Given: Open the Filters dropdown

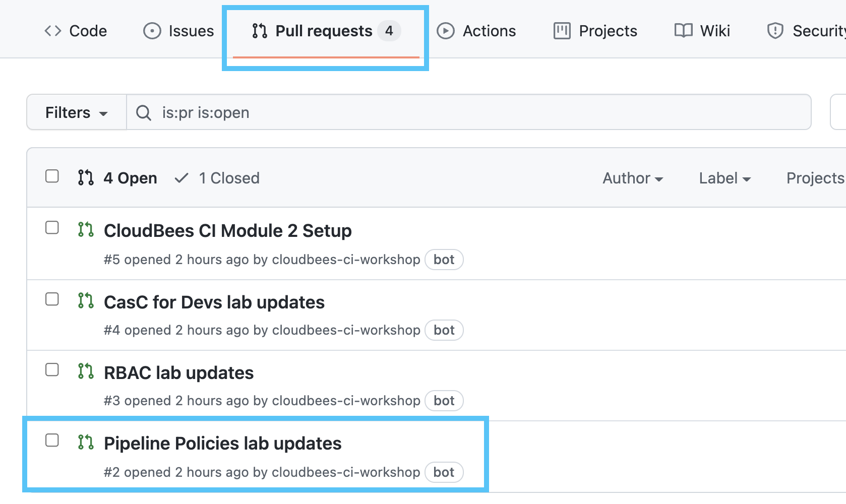Looking at the screenshot, I should (76, 112).
